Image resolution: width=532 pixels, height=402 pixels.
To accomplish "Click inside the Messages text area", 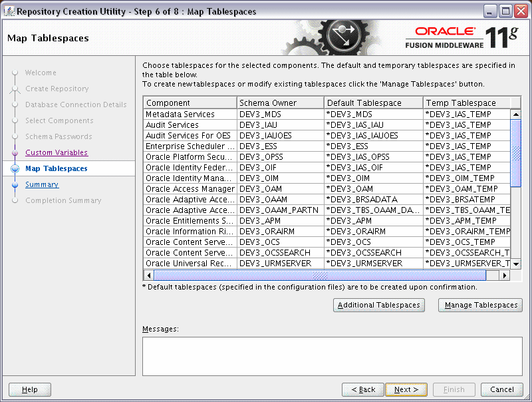I will coord(332,356).
